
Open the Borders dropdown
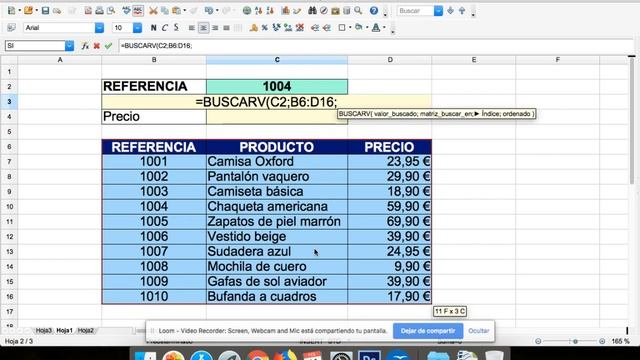pyautogui.click(x=350, y=28)
